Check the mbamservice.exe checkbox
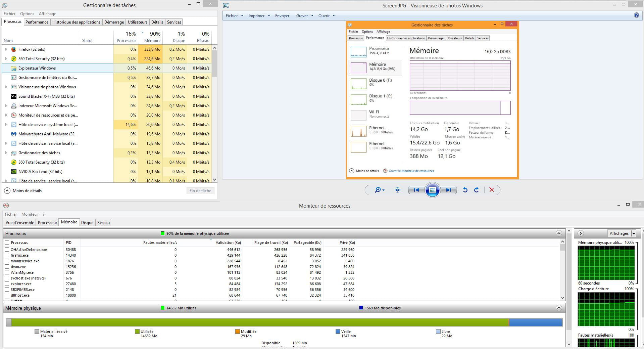Screen dimensions: 644x349 pyautogui.click(x=7, y=261)
